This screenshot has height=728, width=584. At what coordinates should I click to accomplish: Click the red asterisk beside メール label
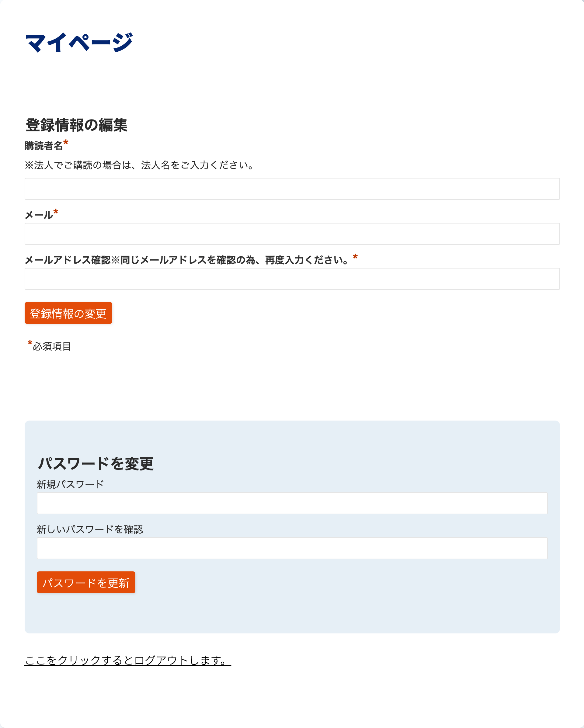(x=56, y=212)
